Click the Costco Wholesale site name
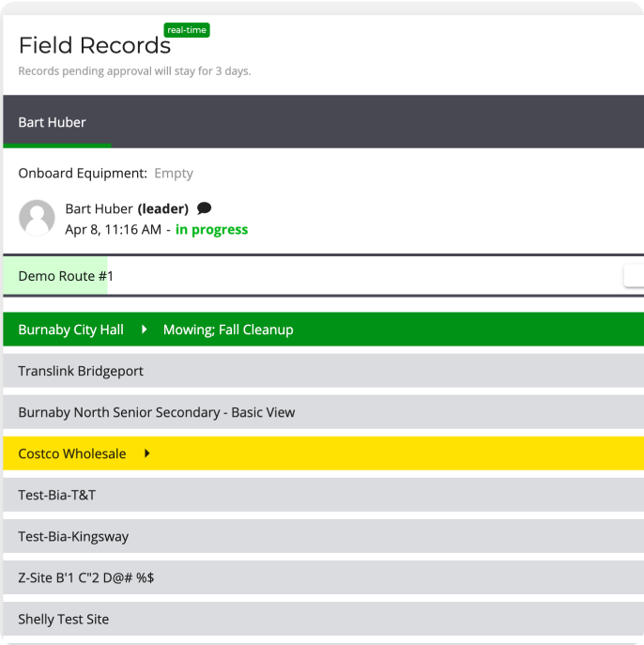The image size is (644, 645). tap(72, 453)
